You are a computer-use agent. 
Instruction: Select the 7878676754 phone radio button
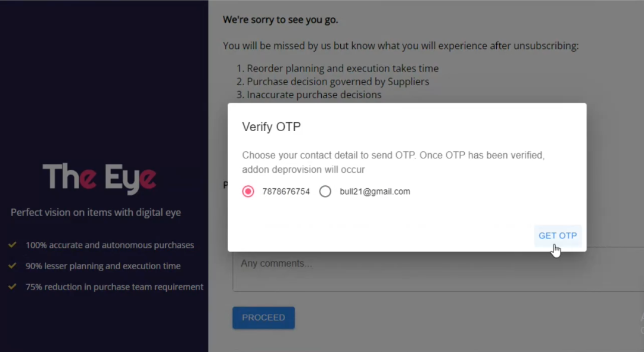tap(248, 191)
